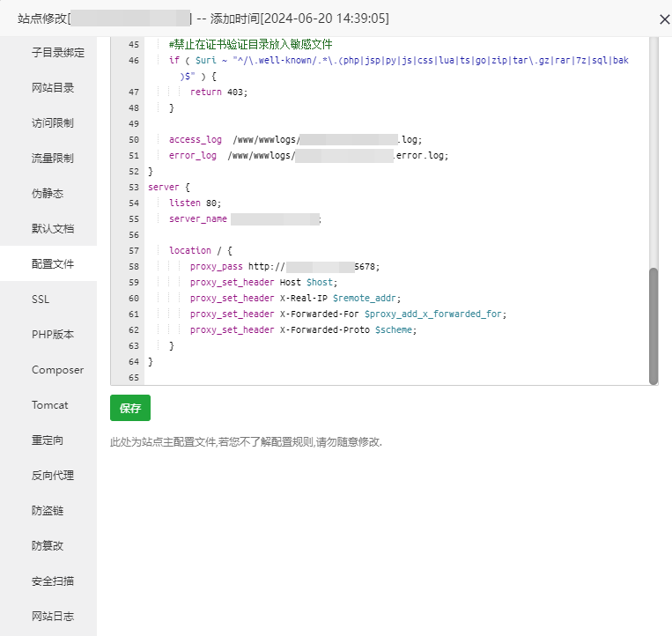Open the Composer tab
Image resolution: width=672 pixels, height=636 pixels.
pos(57,370)
